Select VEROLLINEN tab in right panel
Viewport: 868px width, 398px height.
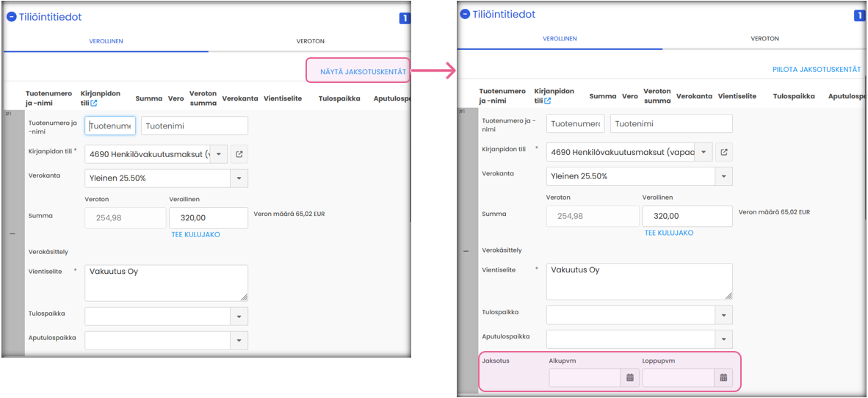pos(560,39)
